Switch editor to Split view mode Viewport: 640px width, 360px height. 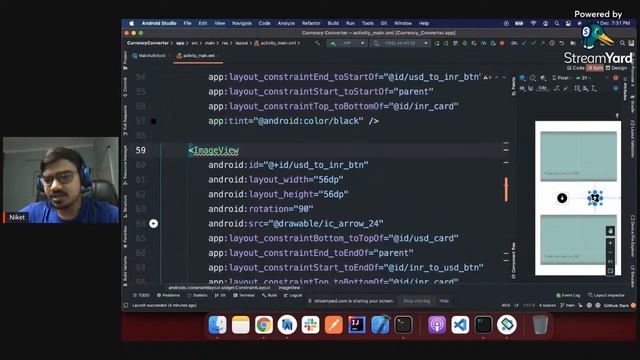tap(595, 68)
